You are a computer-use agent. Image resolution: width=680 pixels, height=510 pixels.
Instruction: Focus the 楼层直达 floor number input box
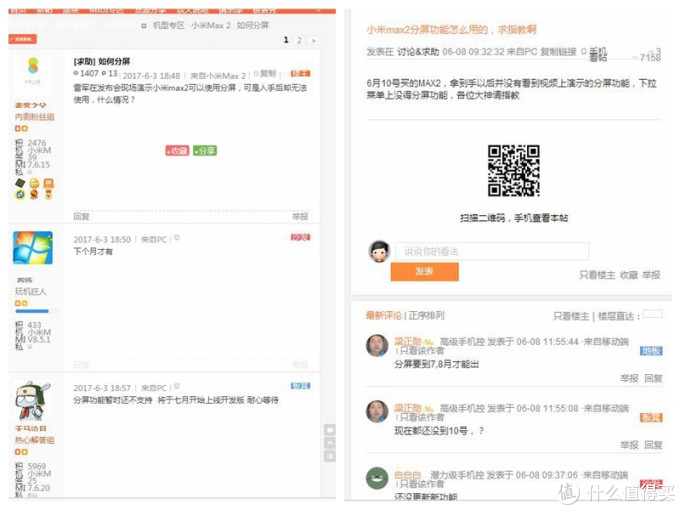[653, 314]
